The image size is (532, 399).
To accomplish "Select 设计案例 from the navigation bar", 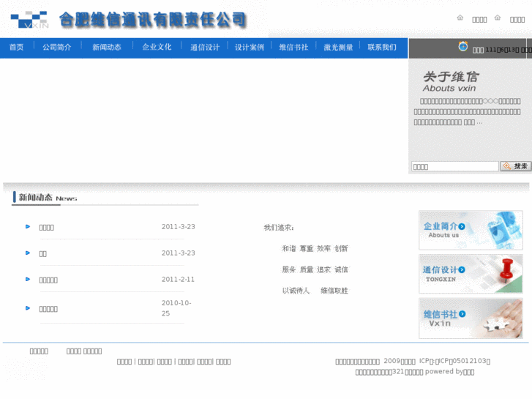I will click(x=250, y=48).
